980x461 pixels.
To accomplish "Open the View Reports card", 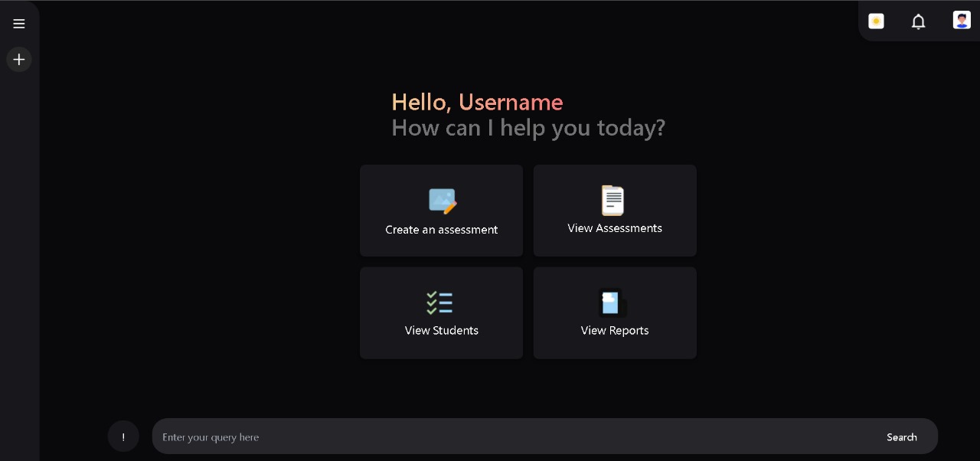I will coord(615,313).
